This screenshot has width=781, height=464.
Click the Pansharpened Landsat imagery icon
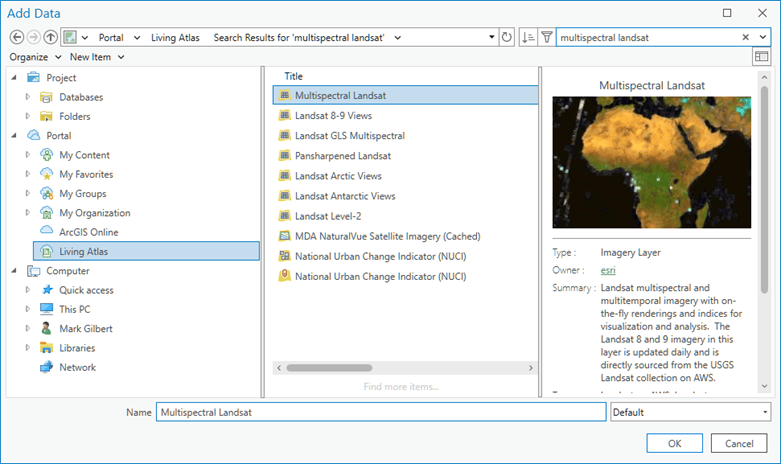coord(284,155)
